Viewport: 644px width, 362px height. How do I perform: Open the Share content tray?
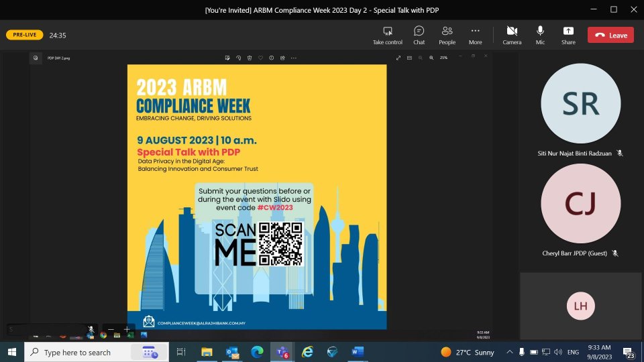[x=568, y=36]
